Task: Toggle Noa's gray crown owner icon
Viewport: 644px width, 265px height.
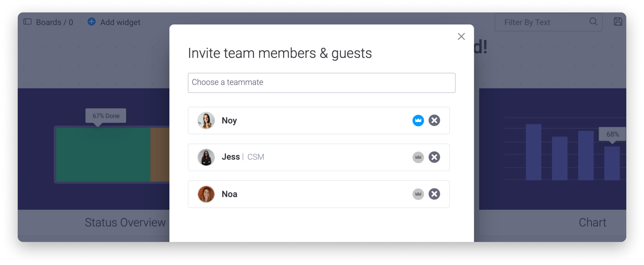Action: pos(418,194)
